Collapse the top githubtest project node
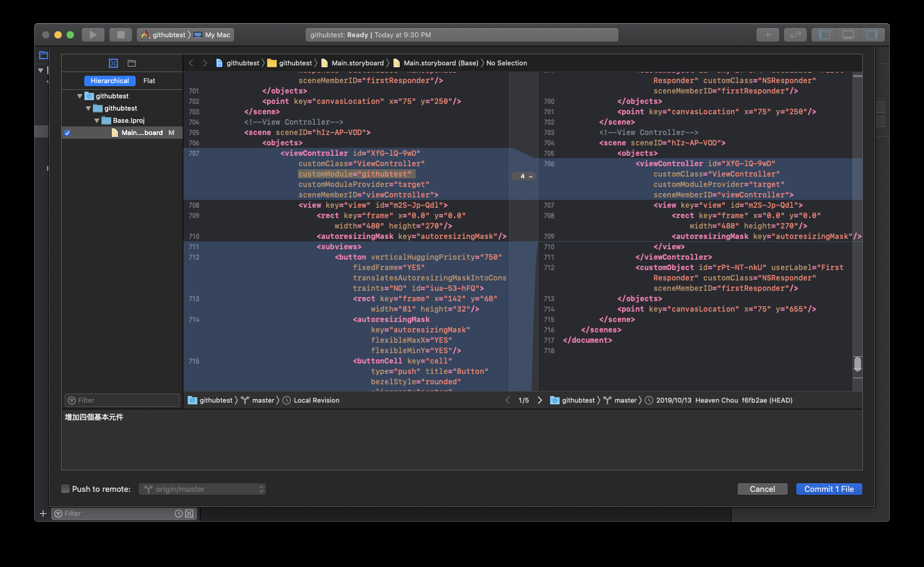This screenshot has width=924, height=567. 79,96
